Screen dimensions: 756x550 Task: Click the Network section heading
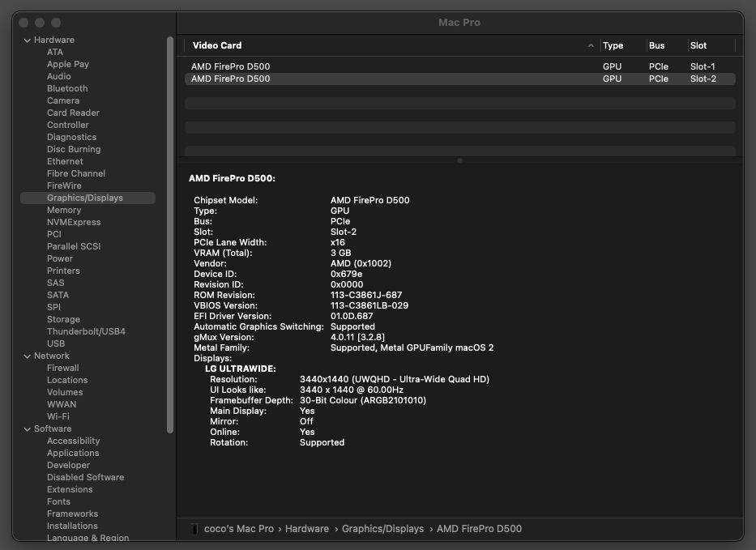pyautogui.click(x=52, y=356)
